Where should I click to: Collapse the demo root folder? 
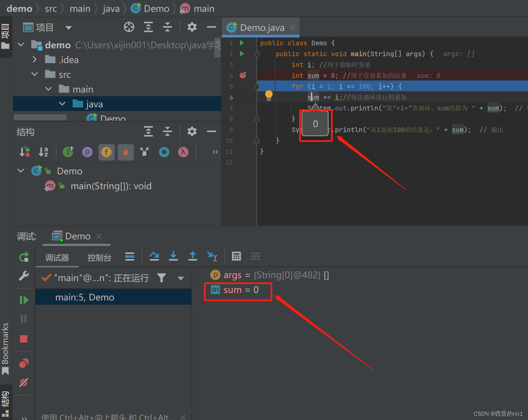click(21, 45)
